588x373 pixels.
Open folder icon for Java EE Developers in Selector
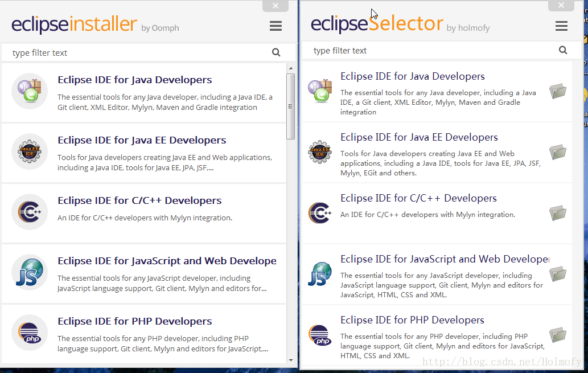(x=558, y=152)
